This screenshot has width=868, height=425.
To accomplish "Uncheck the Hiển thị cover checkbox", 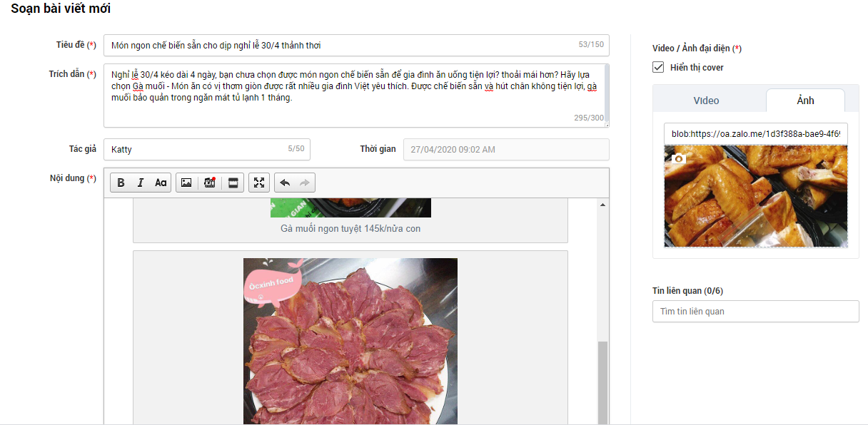I will [658, 68].
